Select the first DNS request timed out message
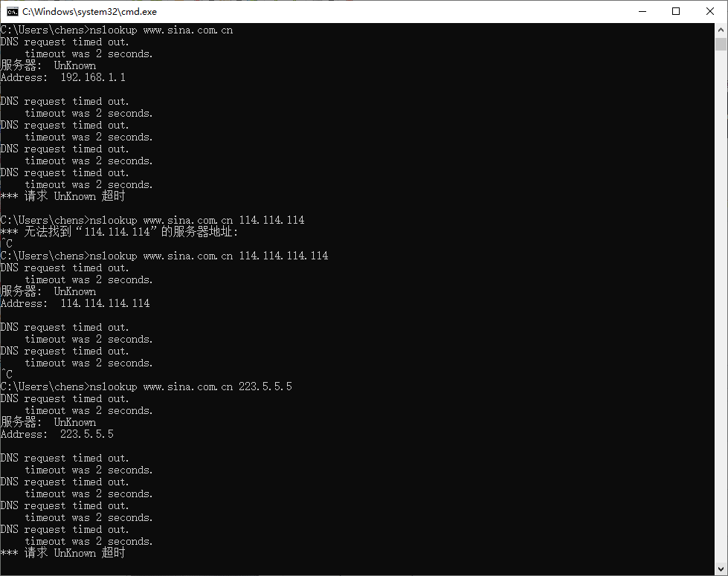 (65, 42)
